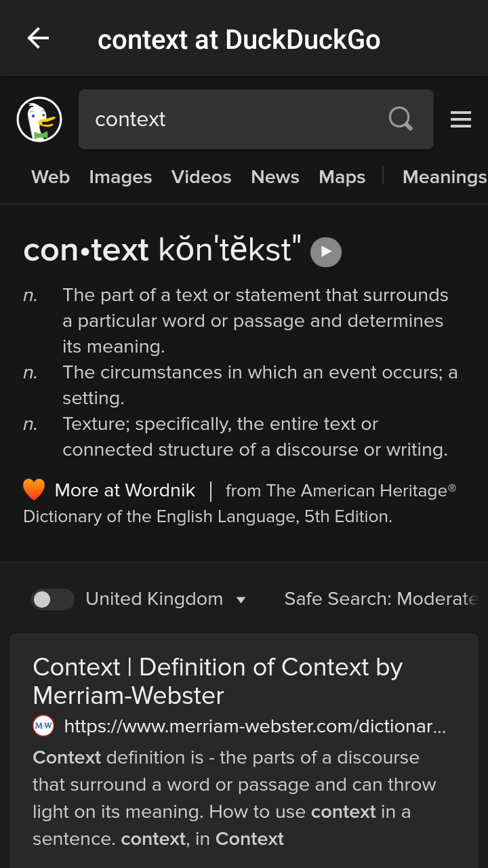Open the Meanings tab

point(444,177)
